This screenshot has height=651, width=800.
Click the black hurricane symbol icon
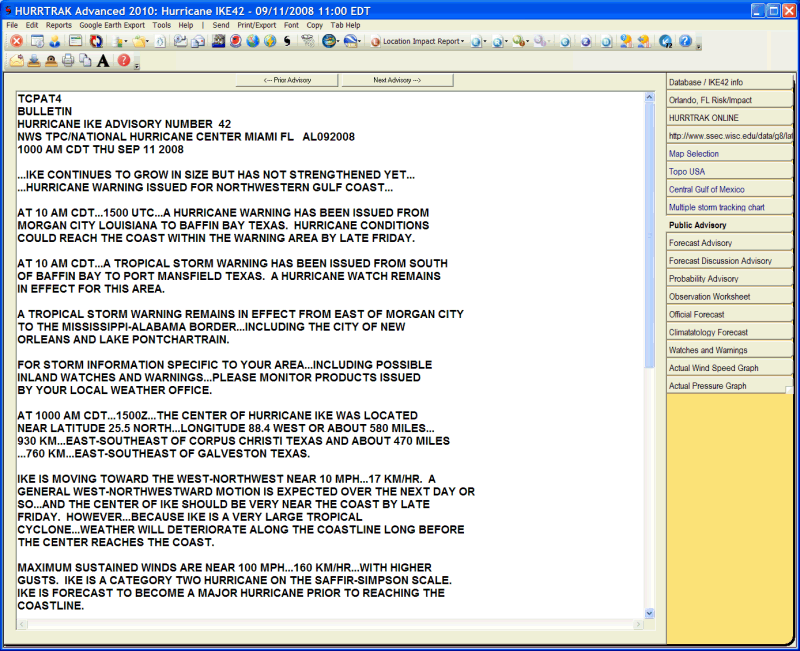pos(288,42)
